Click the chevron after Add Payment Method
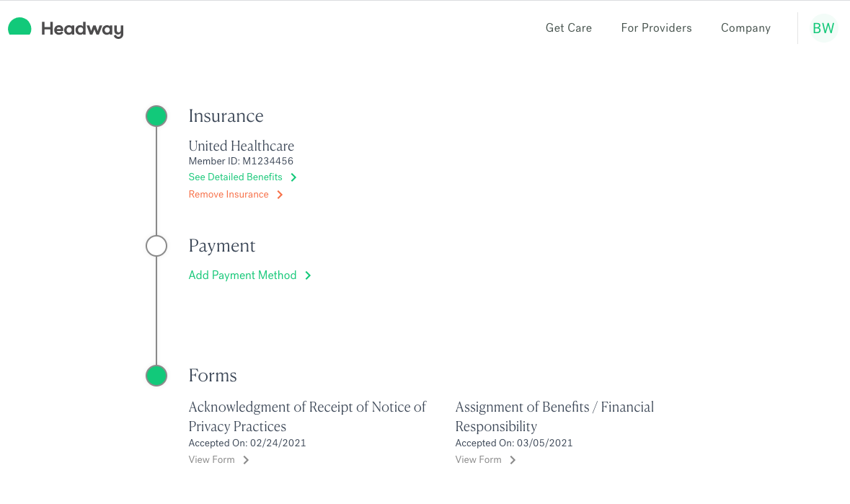The height and width of the screenshot is (504, 850). pos(308,275)
